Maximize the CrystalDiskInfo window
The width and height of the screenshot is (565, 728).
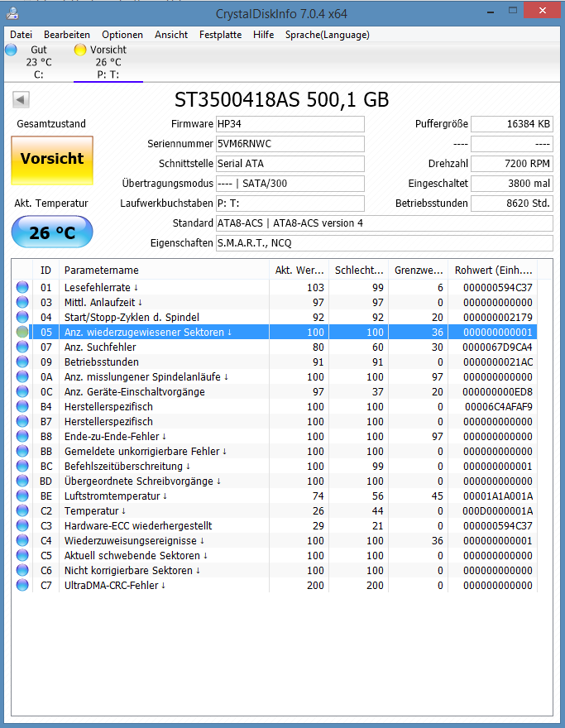coord(513,10)
